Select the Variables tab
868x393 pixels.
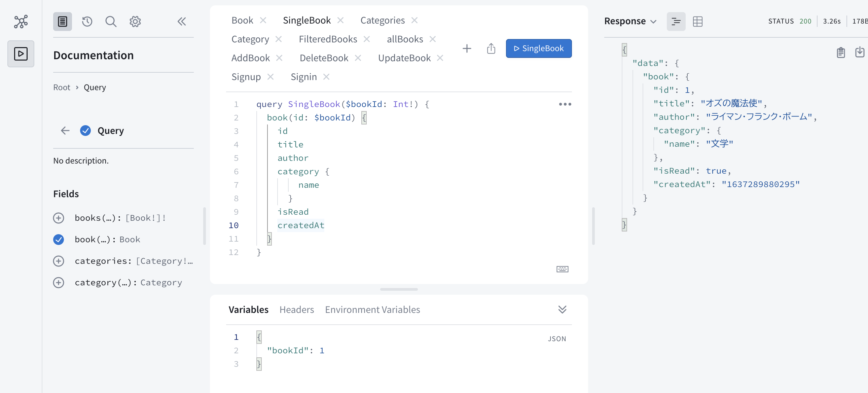248,310
